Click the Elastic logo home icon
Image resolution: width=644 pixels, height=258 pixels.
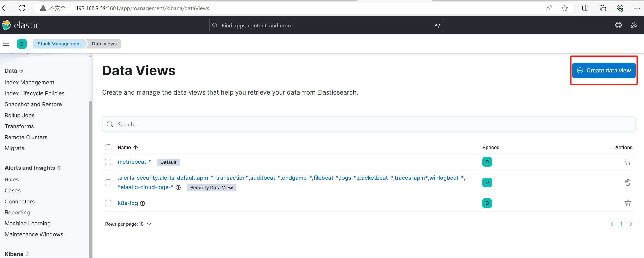click(x=6, y=25)
